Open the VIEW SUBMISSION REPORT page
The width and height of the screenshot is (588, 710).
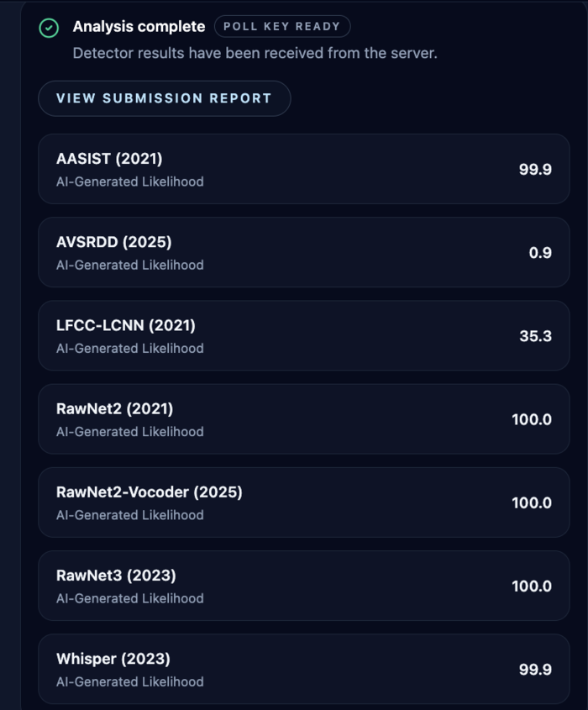(164, 98)
